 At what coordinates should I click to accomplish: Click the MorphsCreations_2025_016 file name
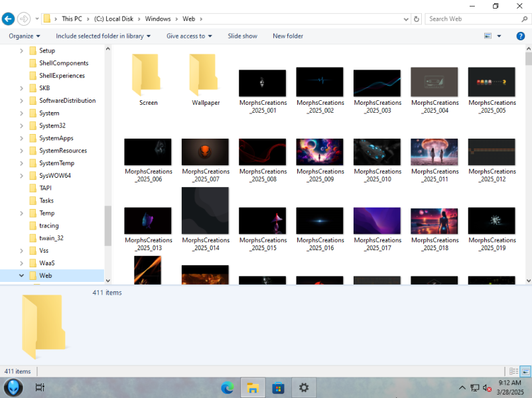tap(320, 244)
